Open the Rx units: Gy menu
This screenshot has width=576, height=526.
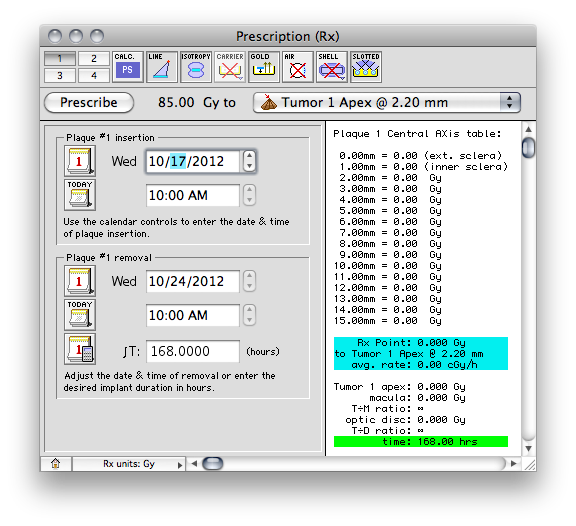129,464
